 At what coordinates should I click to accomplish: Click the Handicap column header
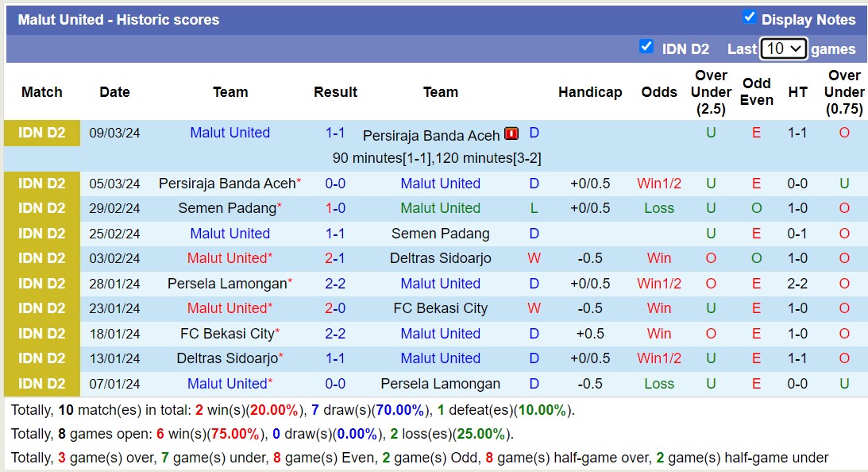click(x=589, y=92)
